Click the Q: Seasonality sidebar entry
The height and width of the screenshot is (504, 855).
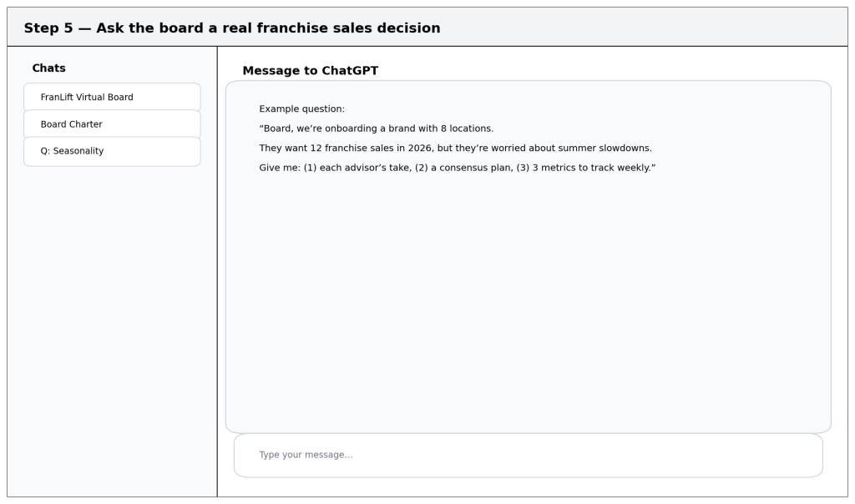(112, 151)
